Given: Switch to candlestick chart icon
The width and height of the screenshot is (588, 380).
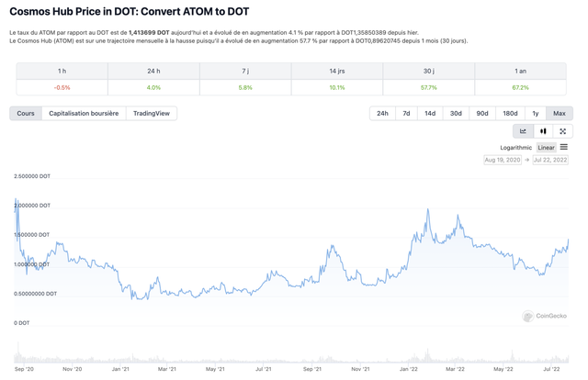Looking at the screenshot, I should (x=543, y=131).
